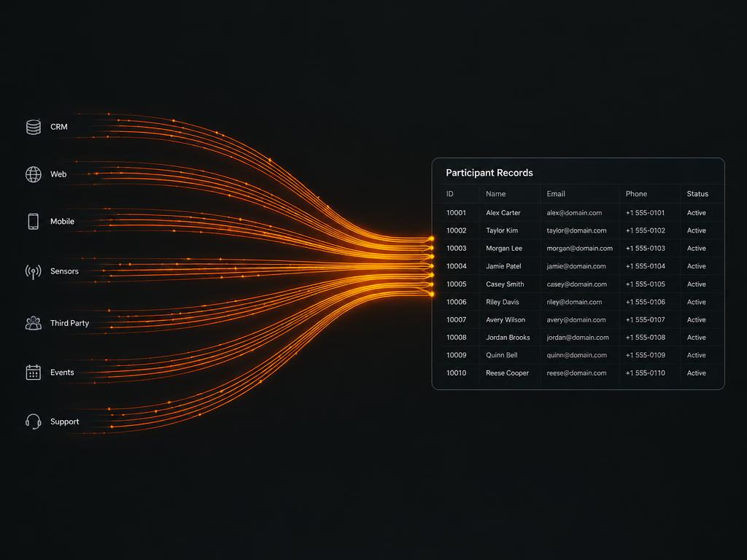Select the Mobile source label
This screenshot has width=747, height=560.
point(63,222)
